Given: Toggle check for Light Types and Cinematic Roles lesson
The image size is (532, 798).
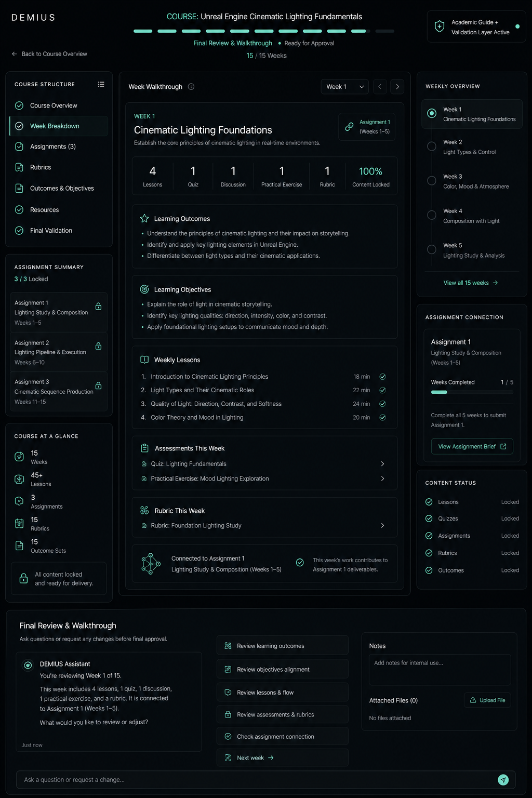Looking at the screenshot, I should (382, 390).
